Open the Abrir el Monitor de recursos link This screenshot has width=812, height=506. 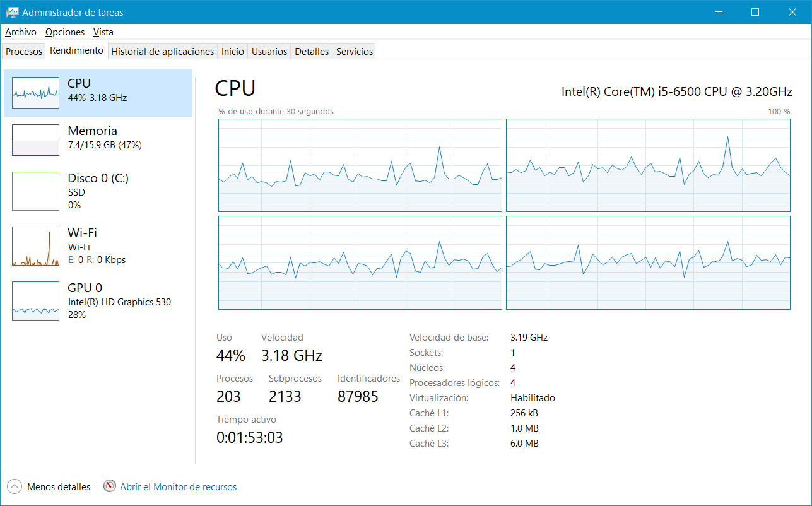pyautogui.click(x=179, y=487)
